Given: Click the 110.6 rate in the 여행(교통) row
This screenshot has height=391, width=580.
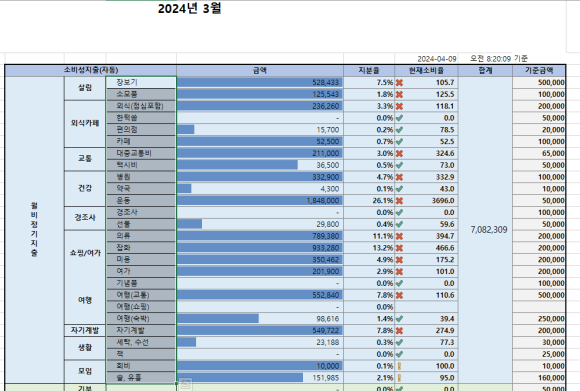Looking at the screenshot, I should (426, 296).
